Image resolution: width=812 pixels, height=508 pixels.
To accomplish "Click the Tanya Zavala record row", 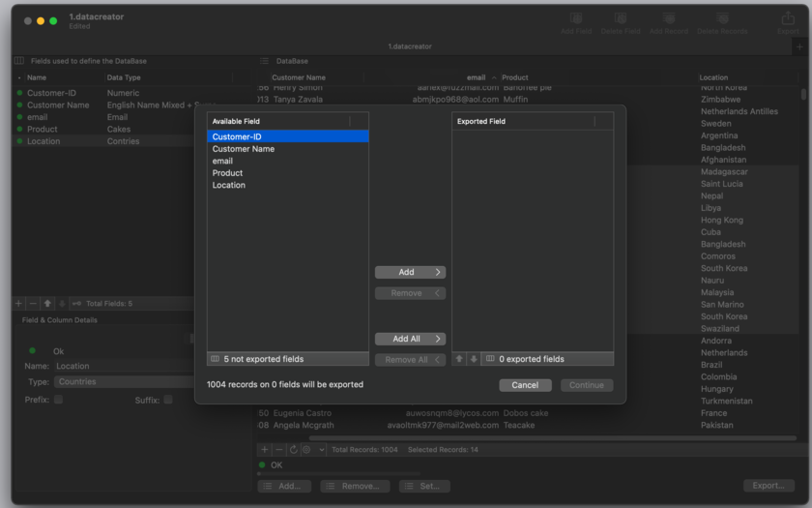I will click(528, 99).
